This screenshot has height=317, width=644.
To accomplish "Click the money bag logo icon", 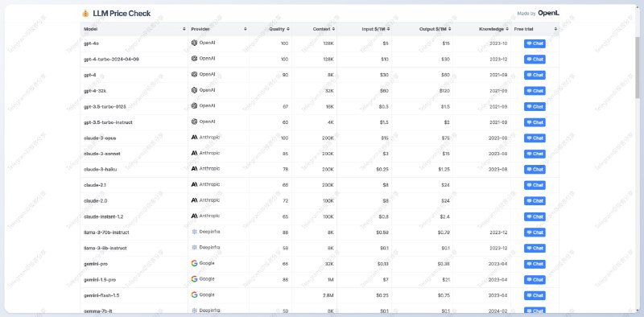I will click(85, 14).
